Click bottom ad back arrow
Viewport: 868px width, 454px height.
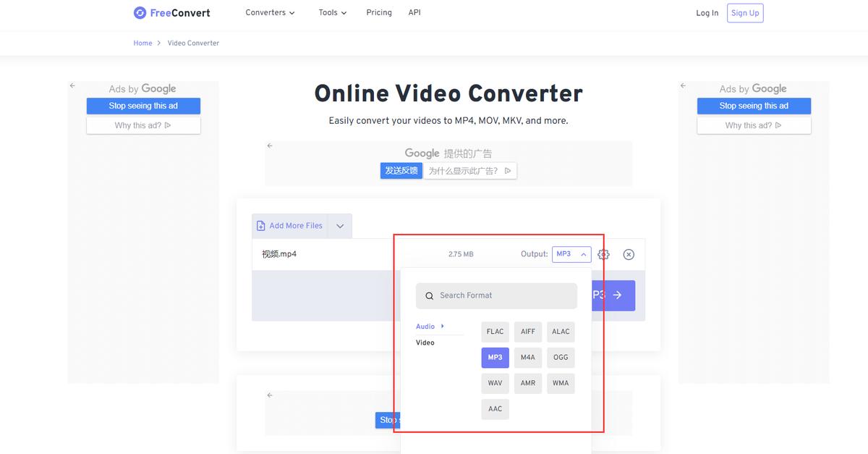coord(270,395)
